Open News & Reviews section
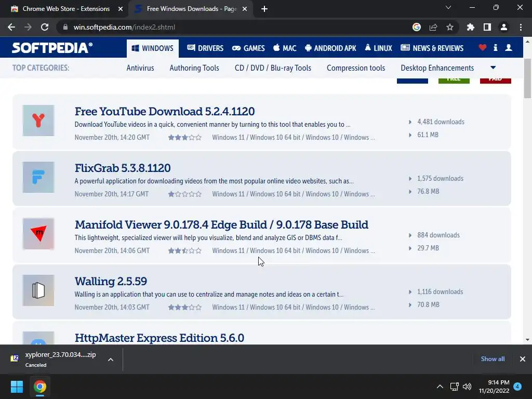This screenshot has height=399, width=532. coord(432,48)
